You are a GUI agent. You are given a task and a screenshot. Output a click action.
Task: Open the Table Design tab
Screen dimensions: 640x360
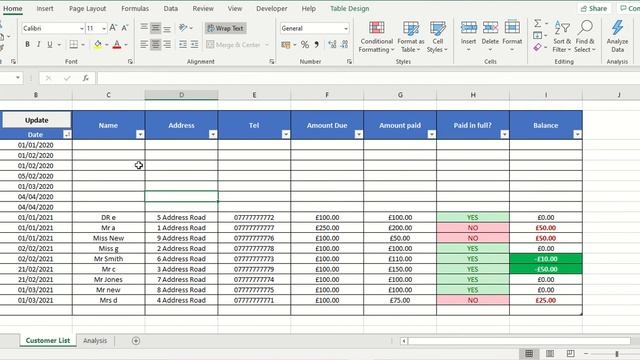click(349, 8)
